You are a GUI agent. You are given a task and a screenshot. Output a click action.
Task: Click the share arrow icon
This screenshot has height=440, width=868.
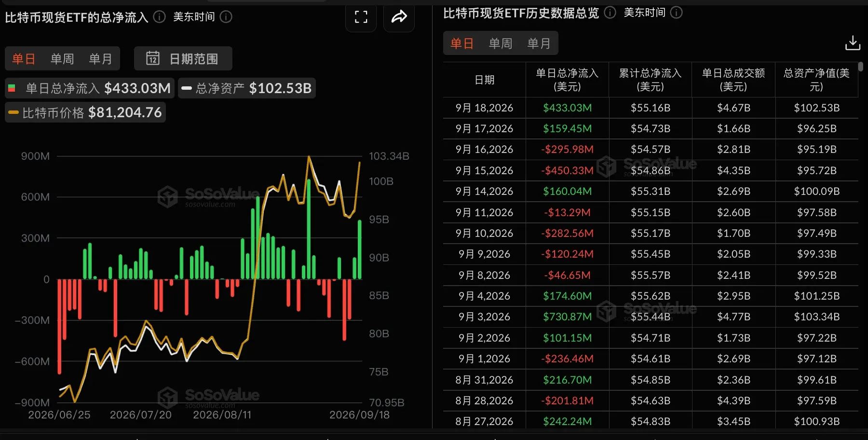tap(399, 17)
